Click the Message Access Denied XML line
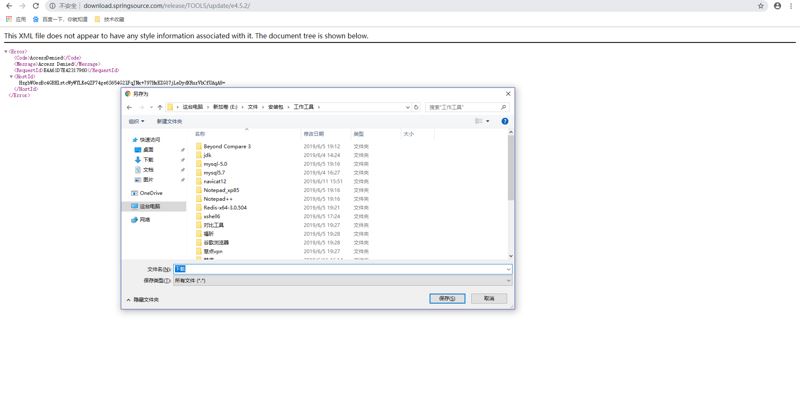 pos(57,64)
